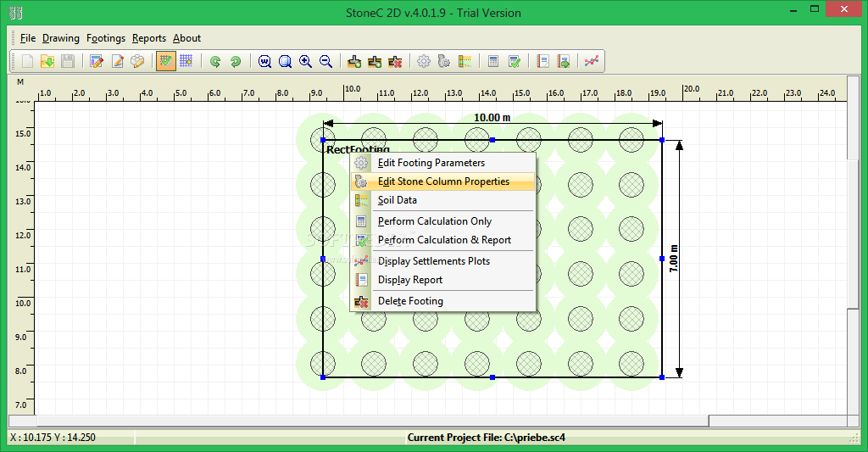Click the zoom out minus magnifier
Screen dimensions: 868x452
[x=326, y=61]
